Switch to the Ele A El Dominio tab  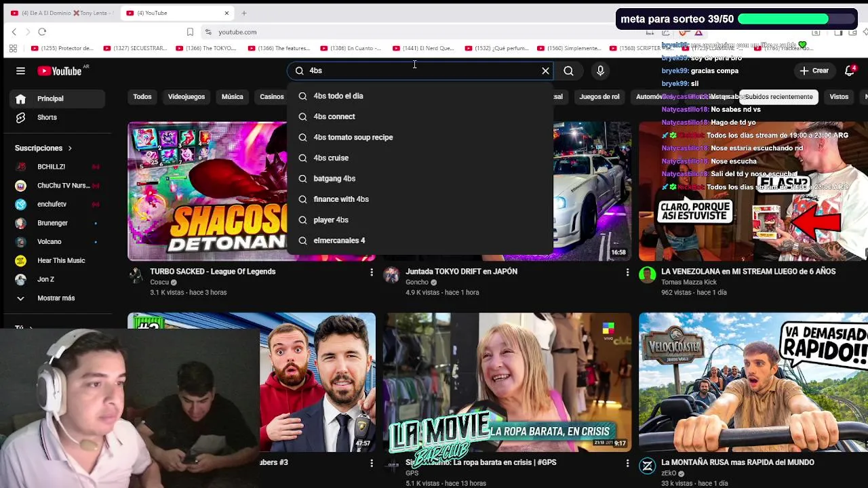[62, 13]
